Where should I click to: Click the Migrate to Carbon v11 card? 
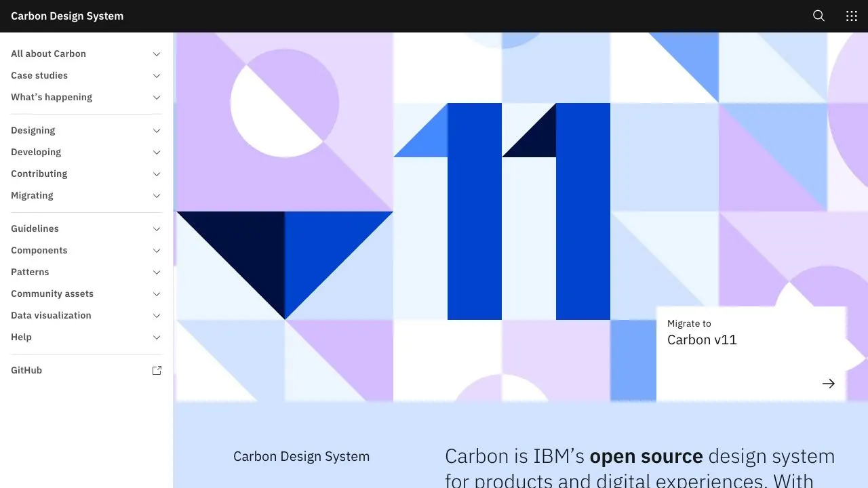[x=751, y=352]
